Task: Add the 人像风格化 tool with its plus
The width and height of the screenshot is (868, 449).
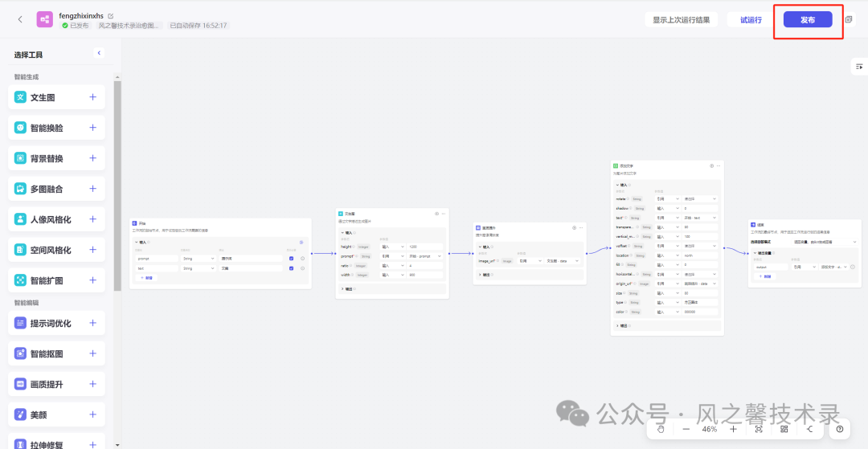Action: pyautogui.click(x=92, y=219)
